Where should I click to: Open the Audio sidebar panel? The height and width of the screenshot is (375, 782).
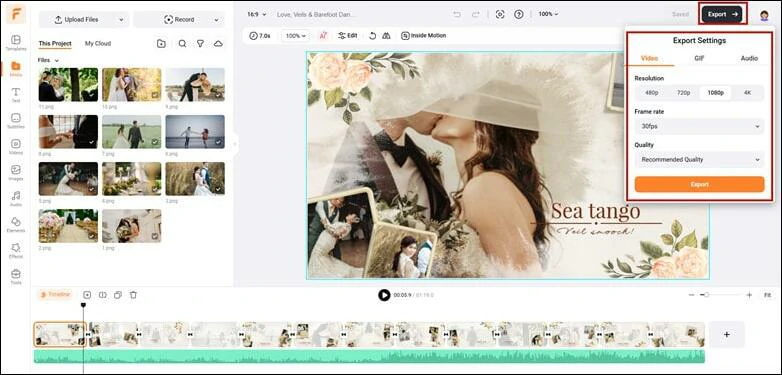coord(16,198)
